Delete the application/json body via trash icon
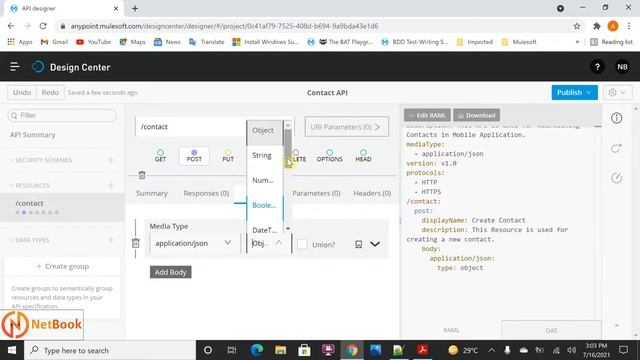 (136, 243)
